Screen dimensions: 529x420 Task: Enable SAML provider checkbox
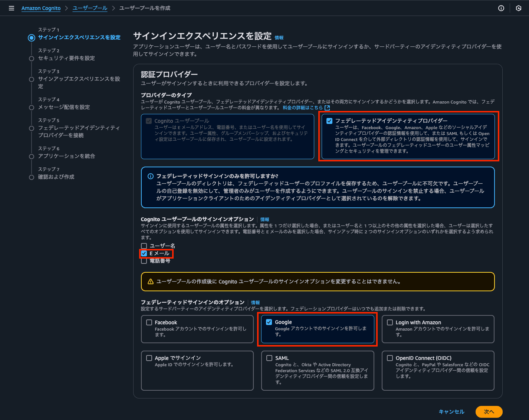269,358
